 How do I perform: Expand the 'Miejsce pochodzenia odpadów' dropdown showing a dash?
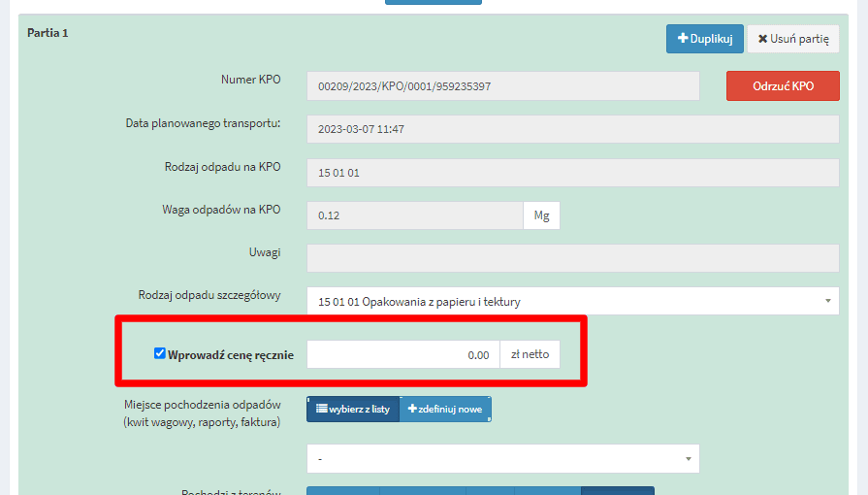[x=502, y=458]
